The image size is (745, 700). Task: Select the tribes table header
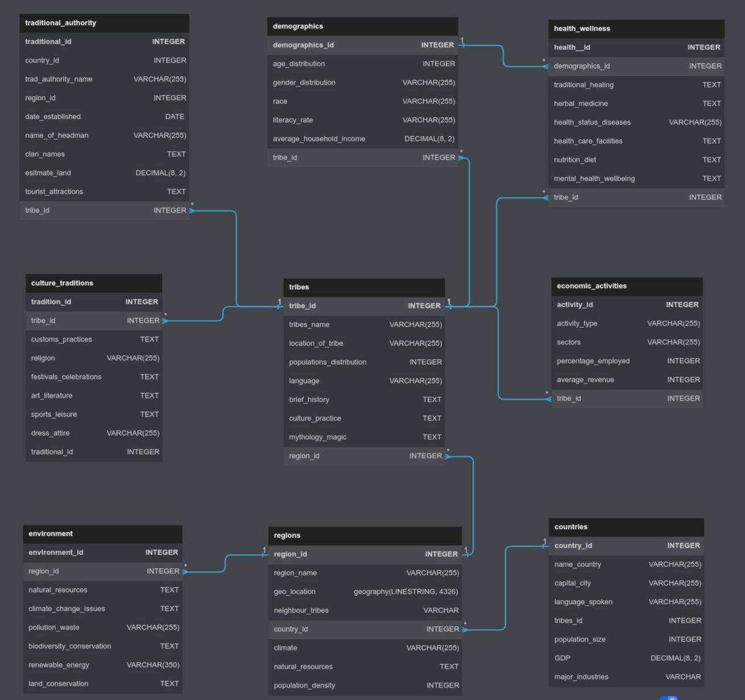364,287
